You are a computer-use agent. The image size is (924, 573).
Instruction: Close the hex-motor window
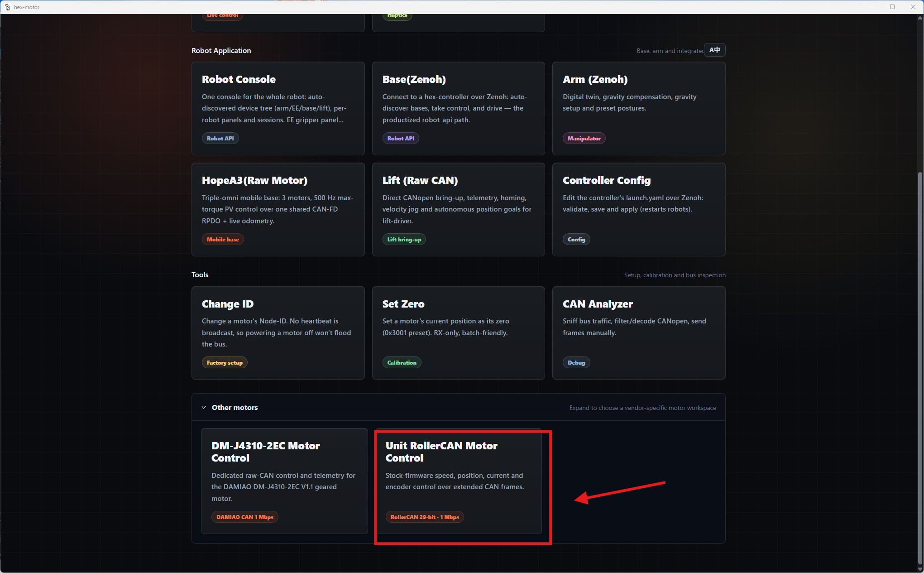click(913, 7)
